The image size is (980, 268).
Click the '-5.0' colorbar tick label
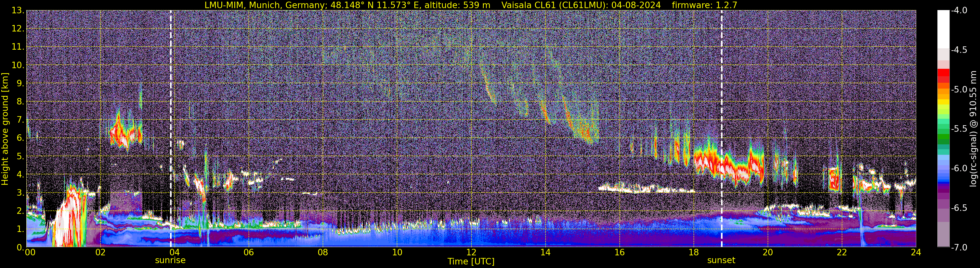pos(959,90)
